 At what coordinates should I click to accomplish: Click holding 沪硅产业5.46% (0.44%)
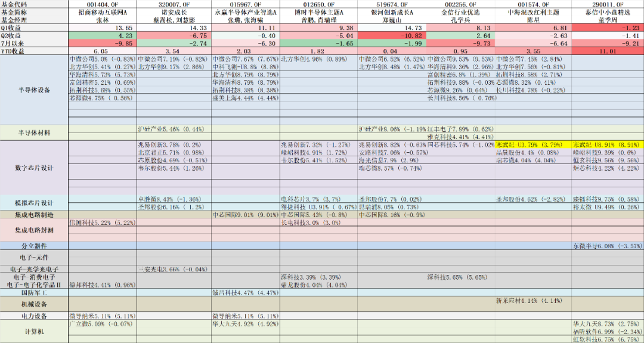tap(171, 129)
